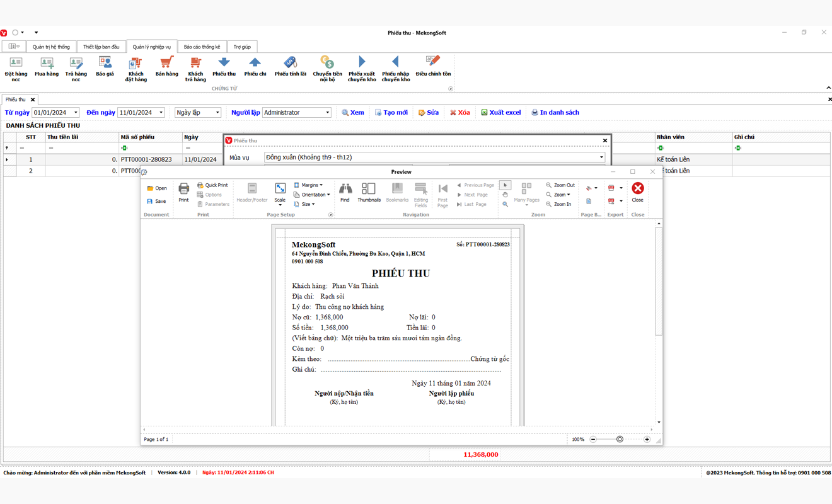Expand the Orientation dropdown
832x504 pixels.
coord(312,195)
